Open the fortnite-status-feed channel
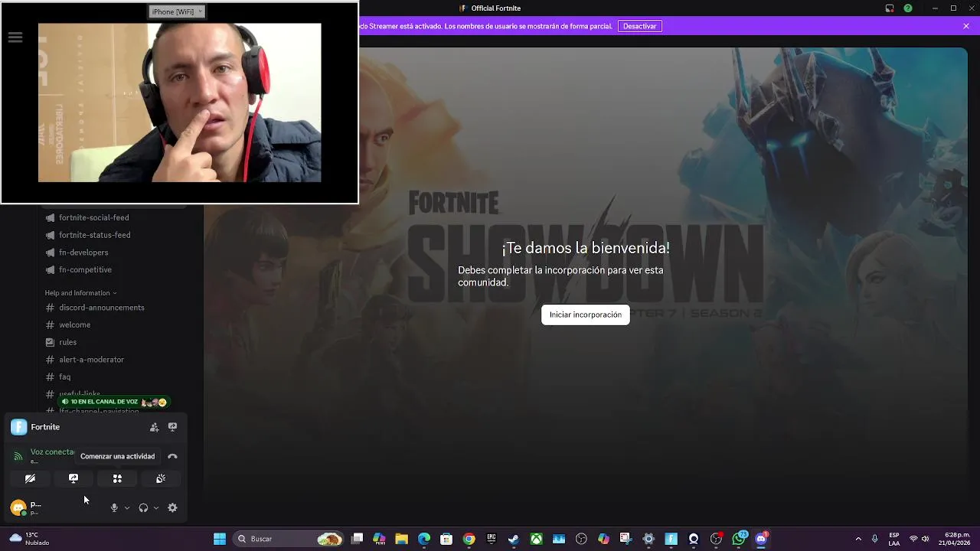The height and width of the screenshot is (551, 980). [94, 235]
